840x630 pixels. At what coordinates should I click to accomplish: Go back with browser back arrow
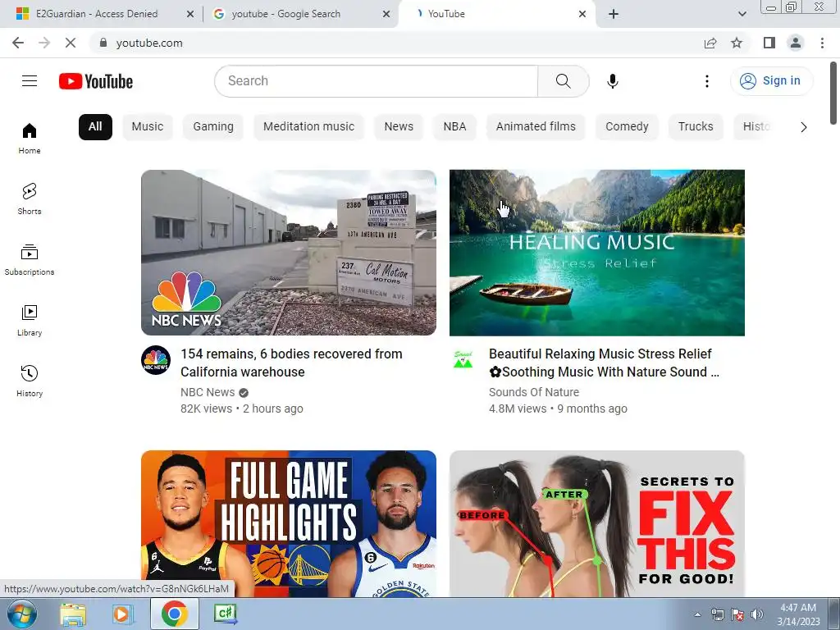pos(18,43)
